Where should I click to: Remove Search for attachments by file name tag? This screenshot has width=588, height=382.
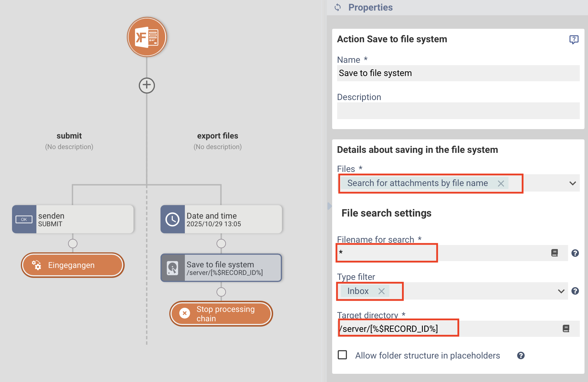click(x=501, y=183)
